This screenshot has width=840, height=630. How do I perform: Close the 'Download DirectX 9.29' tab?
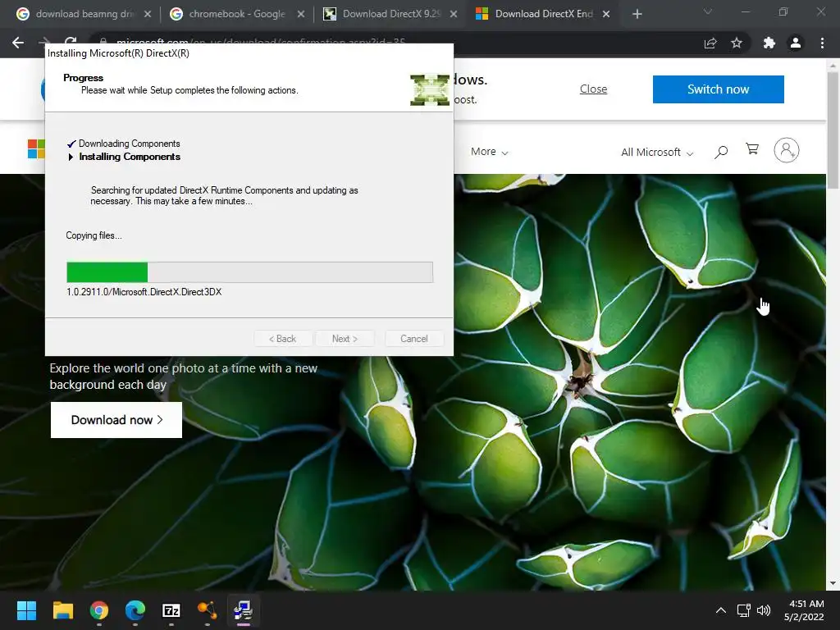click(454, 14)
